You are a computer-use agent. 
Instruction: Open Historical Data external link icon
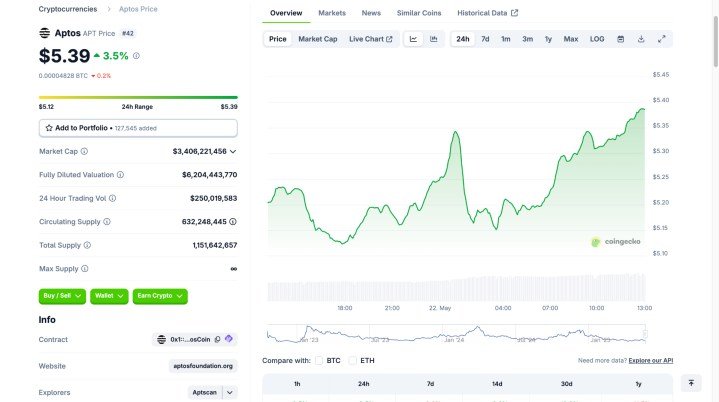514,13
